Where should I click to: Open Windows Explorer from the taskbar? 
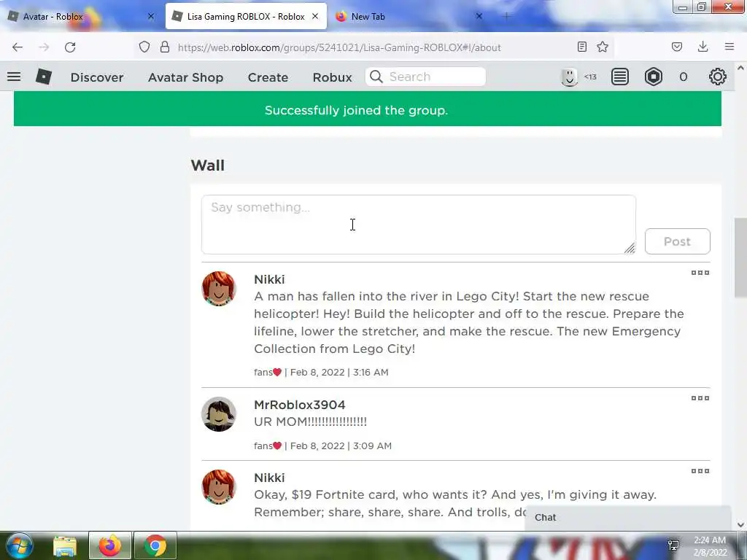tap(65, 545)
